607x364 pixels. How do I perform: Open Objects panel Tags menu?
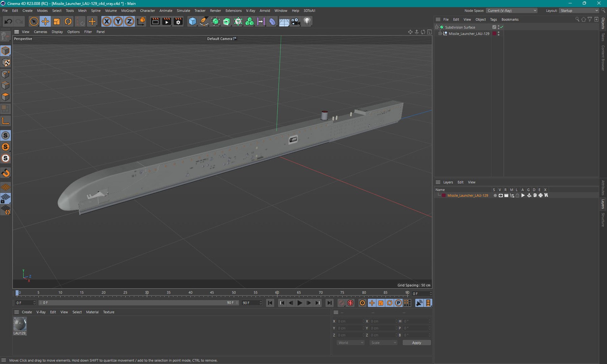tap(493, 20)
